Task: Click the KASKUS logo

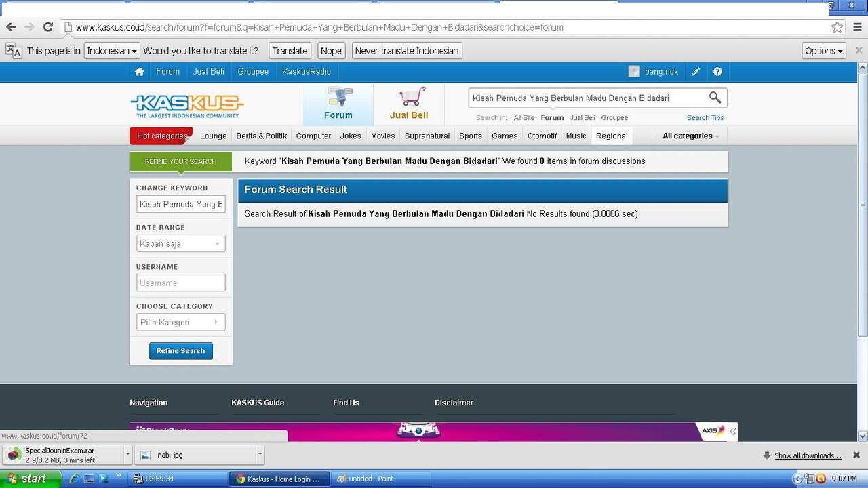Action: pyautogui.click(x=187, y=106)
